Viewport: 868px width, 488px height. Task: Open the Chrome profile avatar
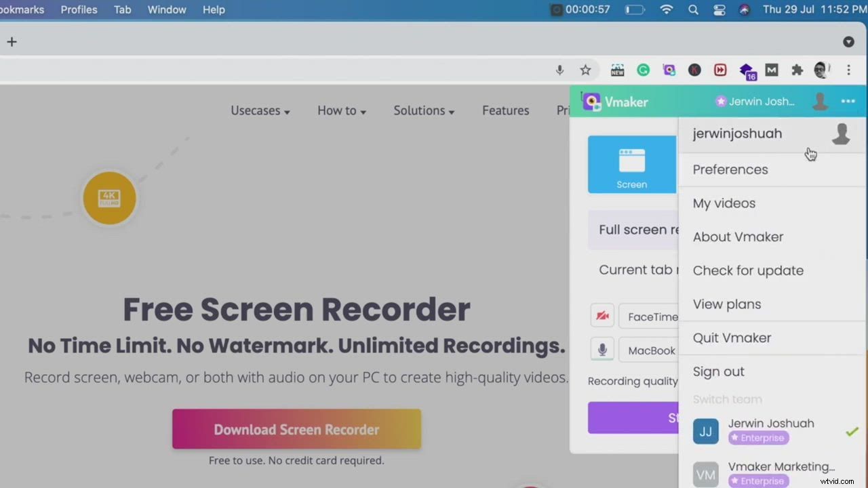[822, 70]
